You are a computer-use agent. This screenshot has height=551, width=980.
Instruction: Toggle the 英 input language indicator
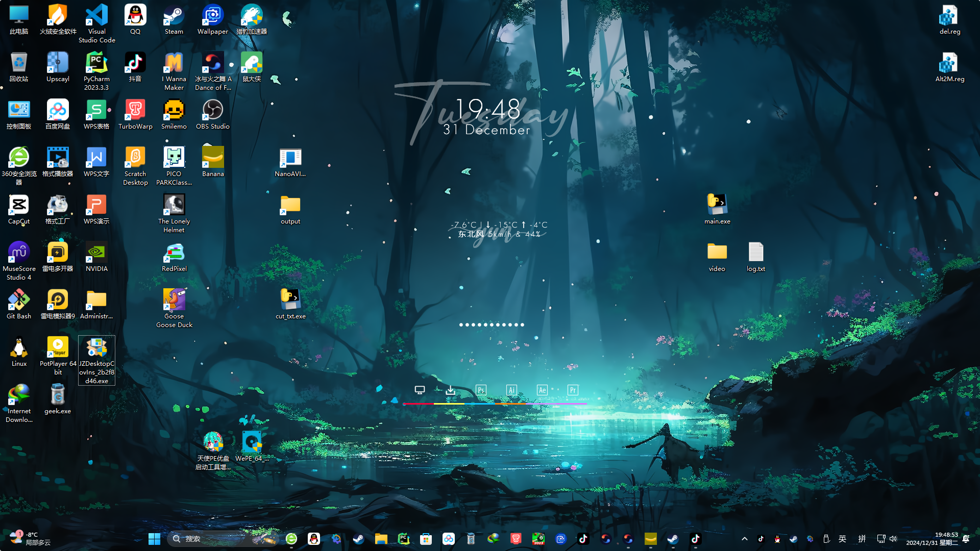843,539
